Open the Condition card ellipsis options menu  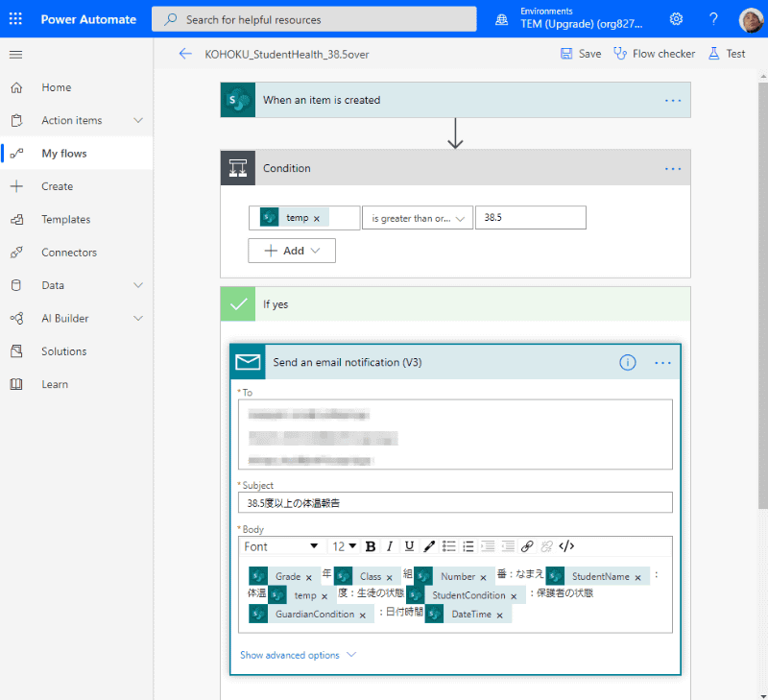[x=672, y=168]
